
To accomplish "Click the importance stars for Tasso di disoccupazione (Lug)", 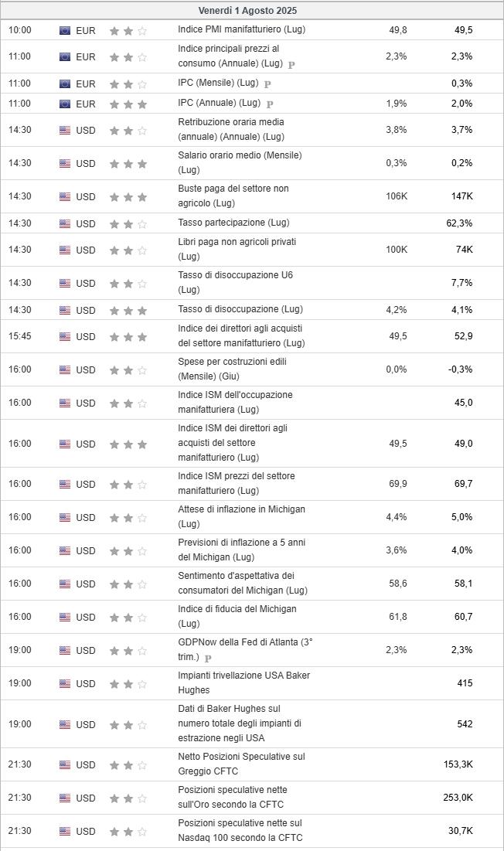I will pos(128,311).
